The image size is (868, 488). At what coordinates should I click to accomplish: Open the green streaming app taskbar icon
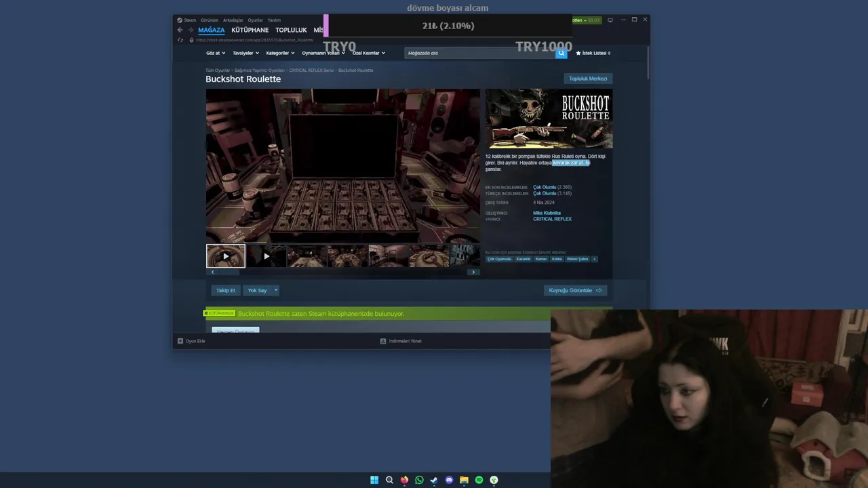[494, 480]
